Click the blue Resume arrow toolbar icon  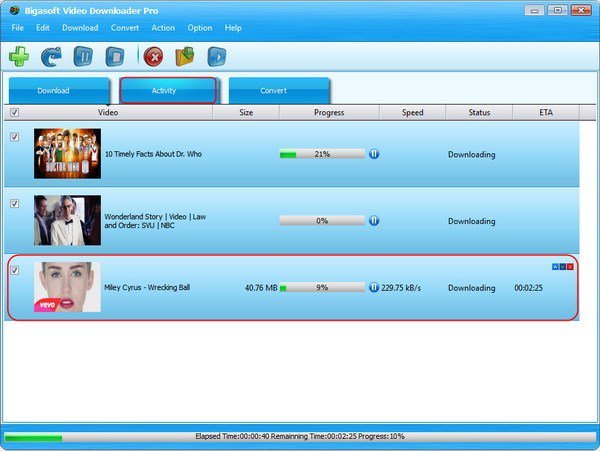click(51, 57)
